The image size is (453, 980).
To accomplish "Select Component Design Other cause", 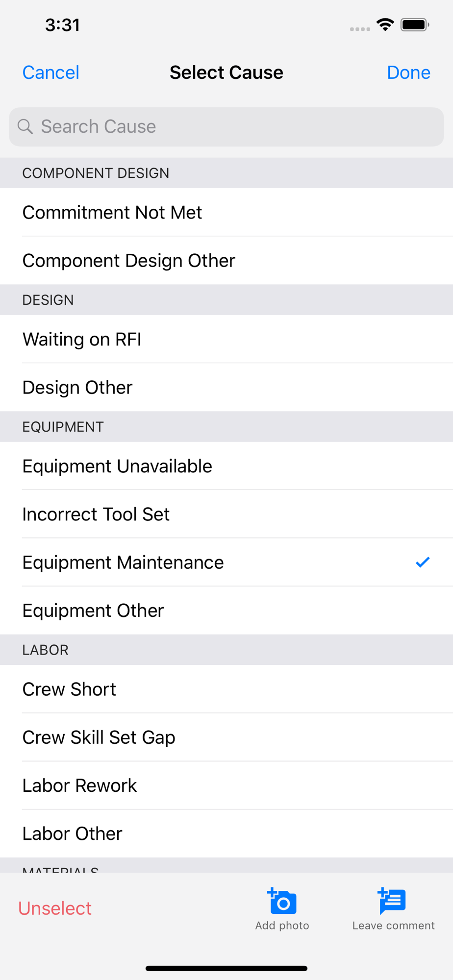I will tap(128, 261).
